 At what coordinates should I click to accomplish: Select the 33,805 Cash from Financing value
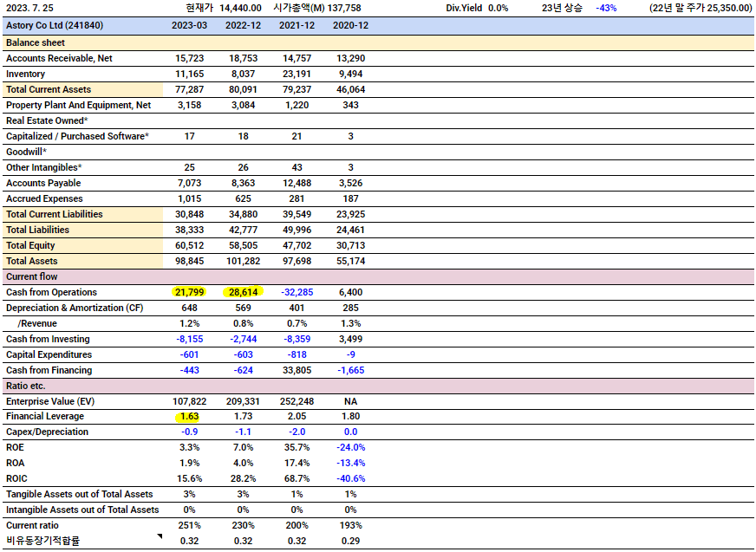click(297, 371)
